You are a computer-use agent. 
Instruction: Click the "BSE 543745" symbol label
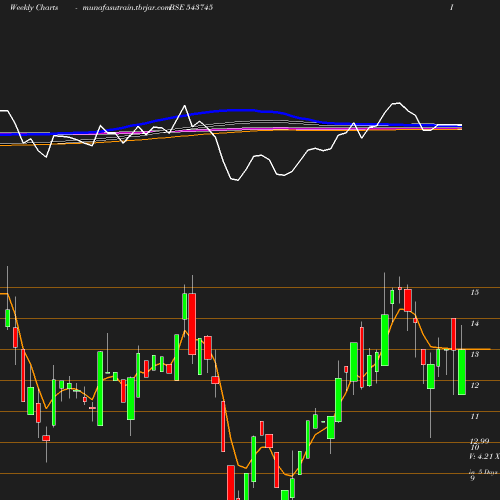pos(191,7)
